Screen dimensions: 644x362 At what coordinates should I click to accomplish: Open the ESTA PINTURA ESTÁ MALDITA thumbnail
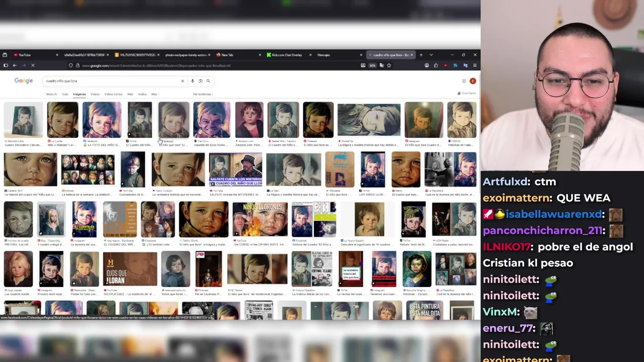pyautogui.click(x=424, y=311)
